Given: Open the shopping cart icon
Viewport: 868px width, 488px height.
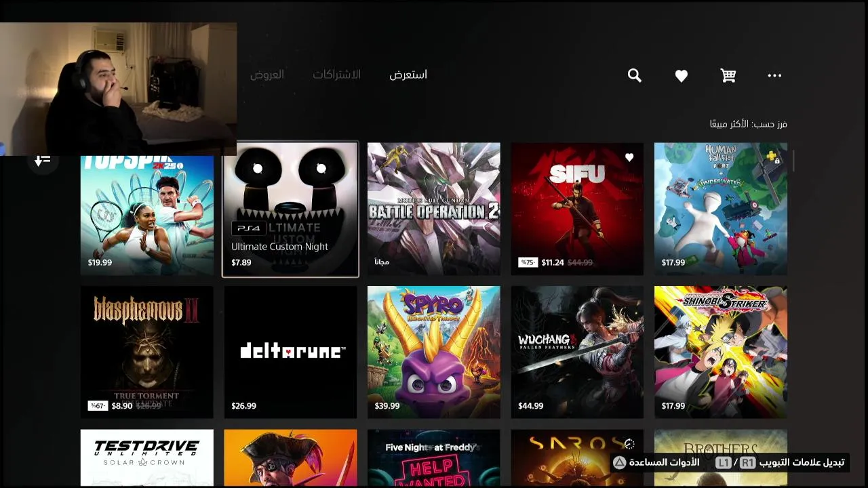Looking at the screenshot, I should pyautogui.click(x=728, y=75).
